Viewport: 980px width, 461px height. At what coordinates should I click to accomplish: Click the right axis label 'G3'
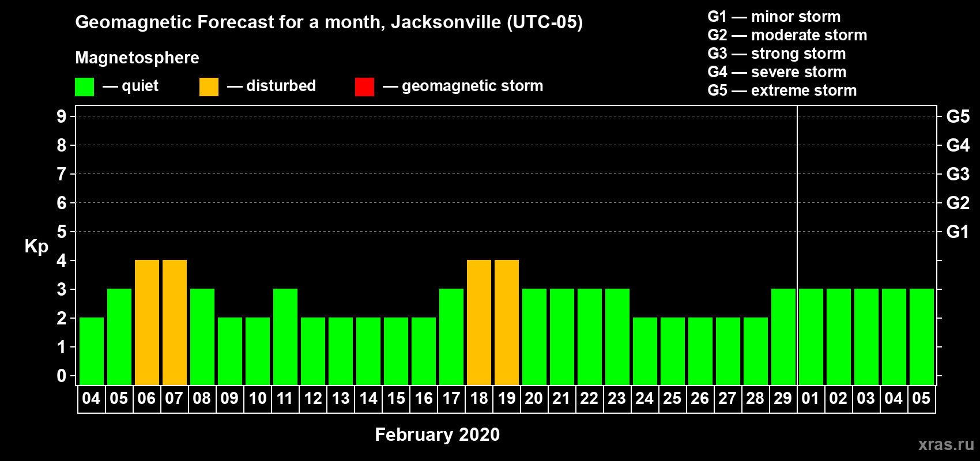click(x=958, y=174)
